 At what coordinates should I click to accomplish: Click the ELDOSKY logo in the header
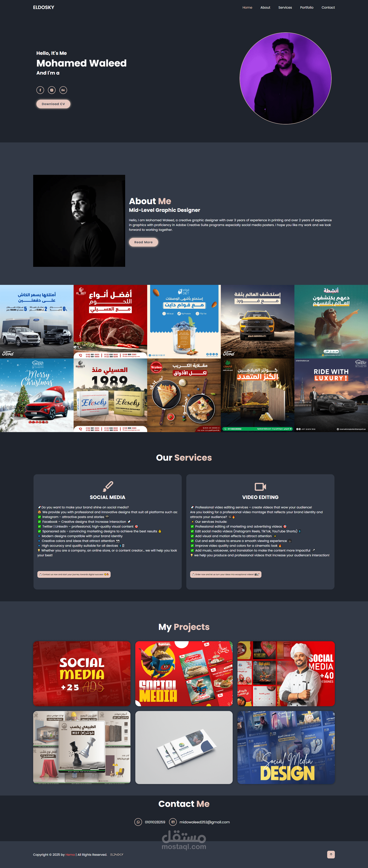pos(44,7)
